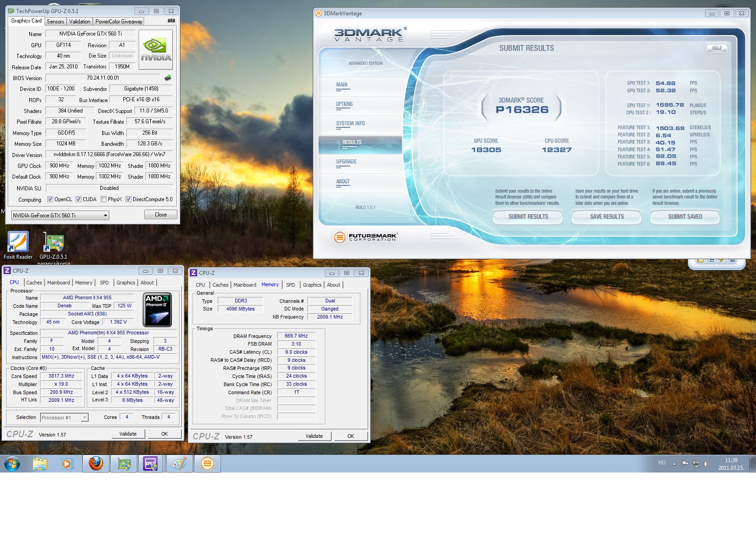Open the Validation tab in GPU-Z
The image size is (756, 540).
(x=80, y=22)
